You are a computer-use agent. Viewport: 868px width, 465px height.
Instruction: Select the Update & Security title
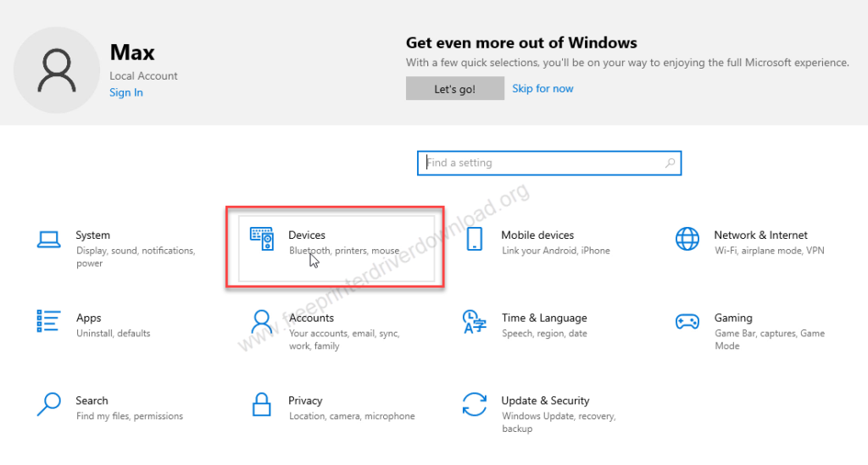pos(545,401)
